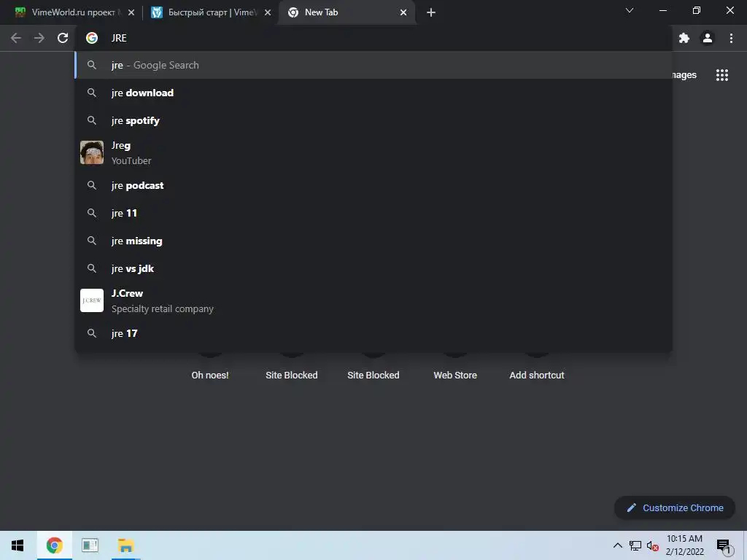Close the VimeWorld.ru tab

point(131,12)
